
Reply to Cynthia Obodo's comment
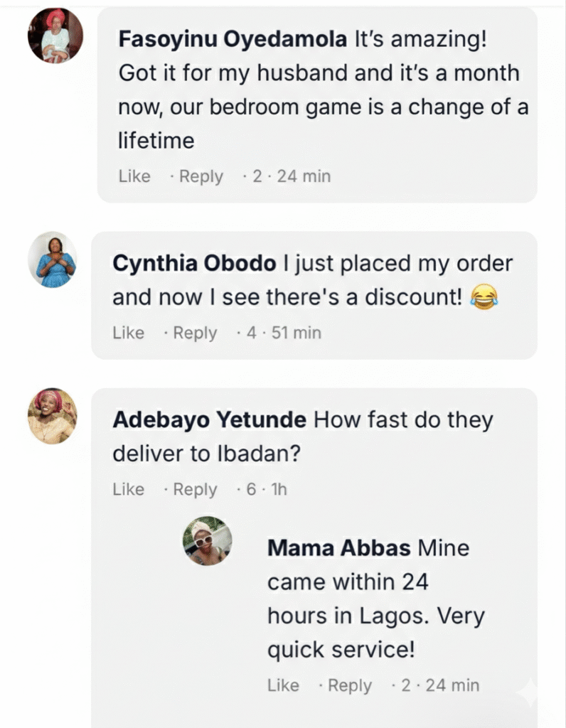195,333
